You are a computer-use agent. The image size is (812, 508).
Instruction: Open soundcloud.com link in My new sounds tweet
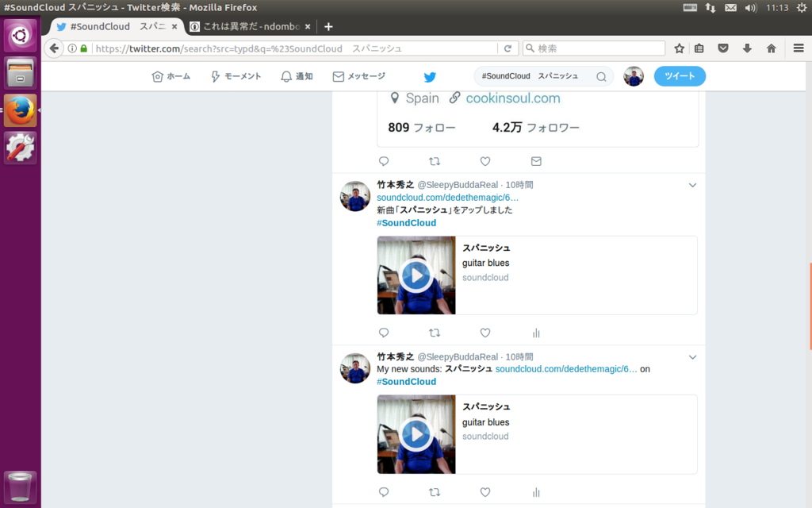pos(566,369)
